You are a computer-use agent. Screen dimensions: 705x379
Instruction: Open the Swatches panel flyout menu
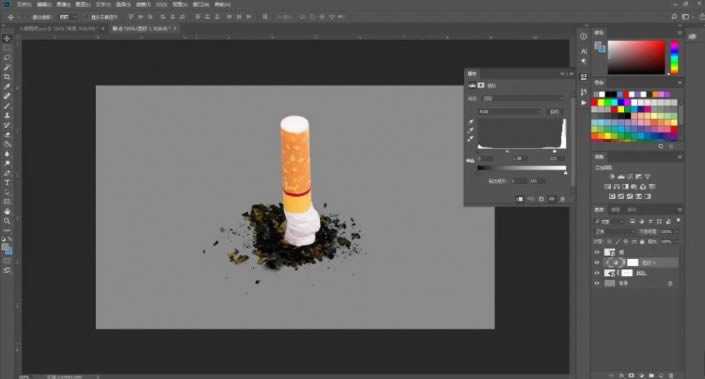coord(679,83)
